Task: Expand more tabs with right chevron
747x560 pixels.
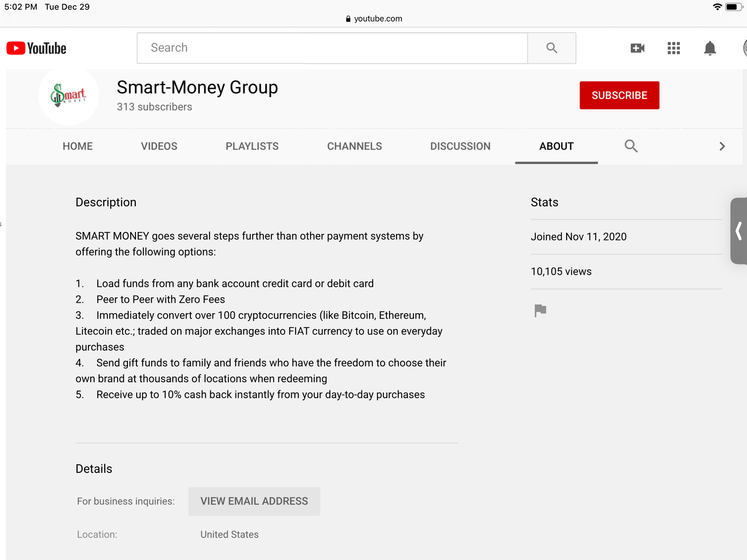Action: [x=722, y=146]
